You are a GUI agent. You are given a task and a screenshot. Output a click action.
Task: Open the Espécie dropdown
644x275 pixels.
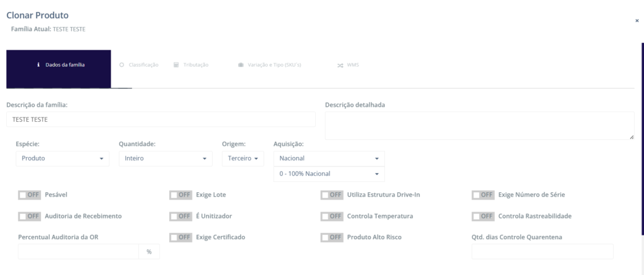click(62, 158)
